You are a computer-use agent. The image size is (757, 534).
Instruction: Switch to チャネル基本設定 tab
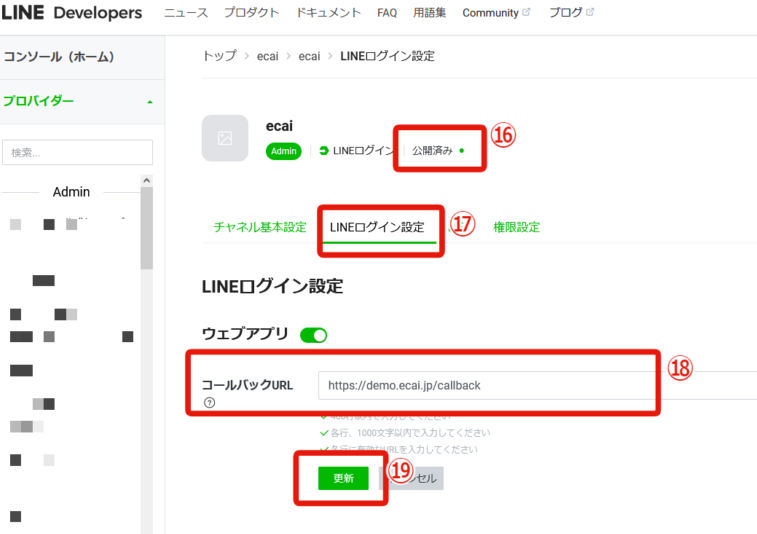tap(260, 227)
